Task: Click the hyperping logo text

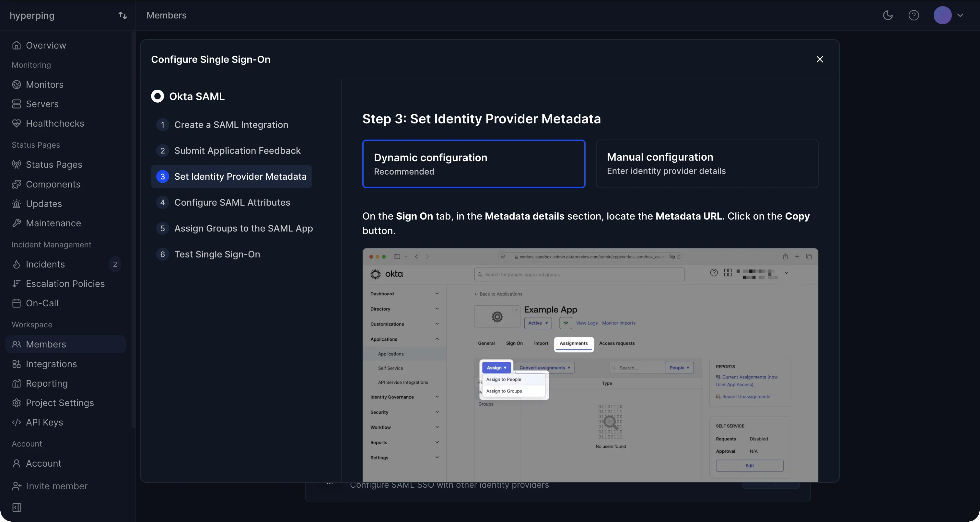Action: click(32, 15)
